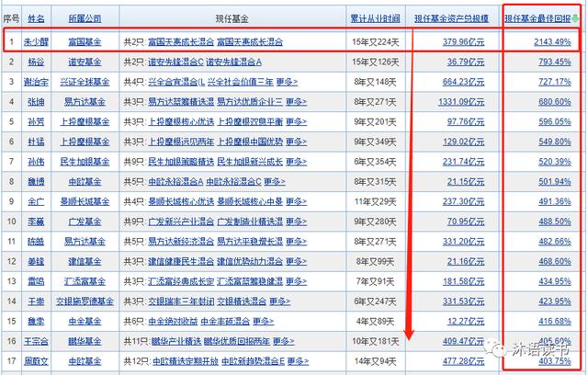The image size is (588, 375).
Task: Open 景顺长城基金 company page
Action: click(x=85, y=201)
